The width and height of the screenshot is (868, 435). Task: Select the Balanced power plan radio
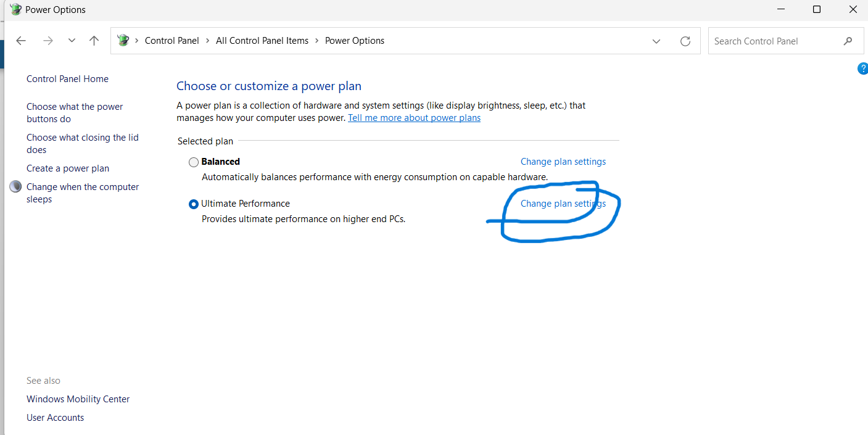click(x=194, y=162)
